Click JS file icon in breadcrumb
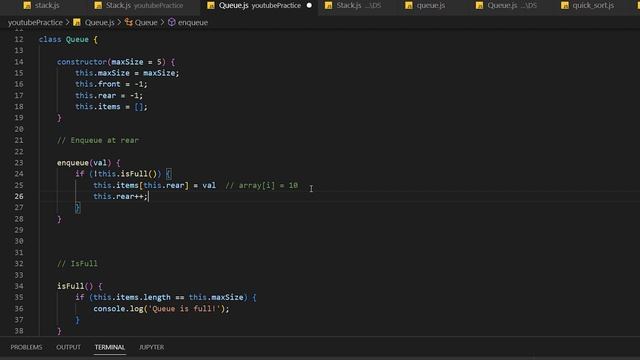Screen dimensions: 640x360 tap(77, 22)
